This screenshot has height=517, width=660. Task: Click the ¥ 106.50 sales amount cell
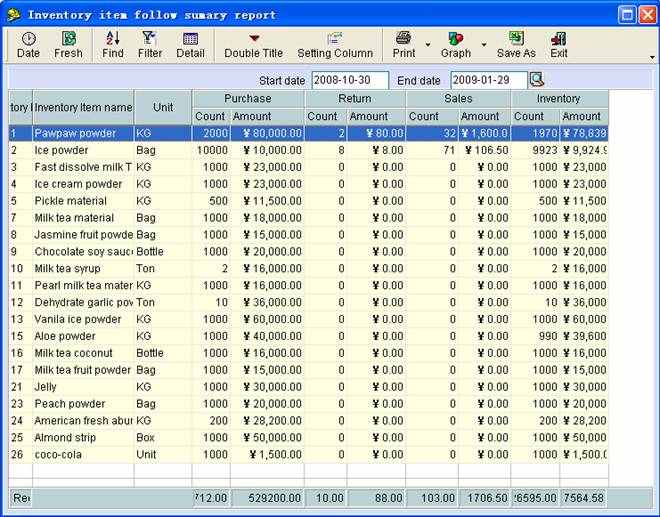pyautogui.click(x=484, y=150)
